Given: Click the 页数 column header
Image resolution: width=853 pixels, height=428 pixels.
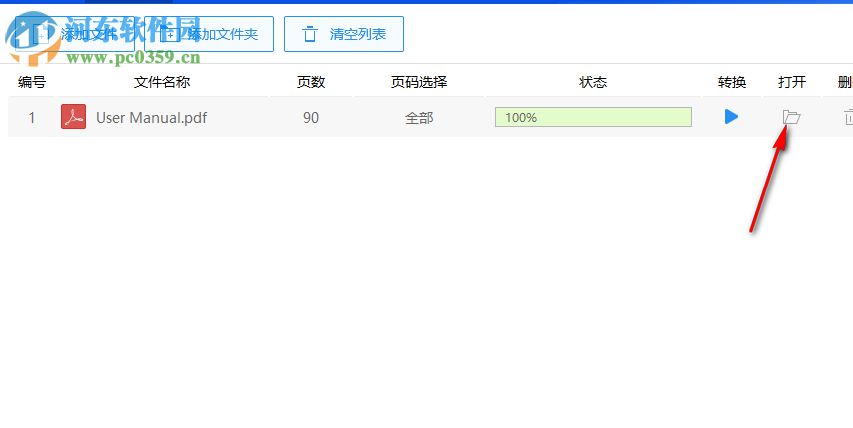Looking at the screenshot, I should [311, 82].
